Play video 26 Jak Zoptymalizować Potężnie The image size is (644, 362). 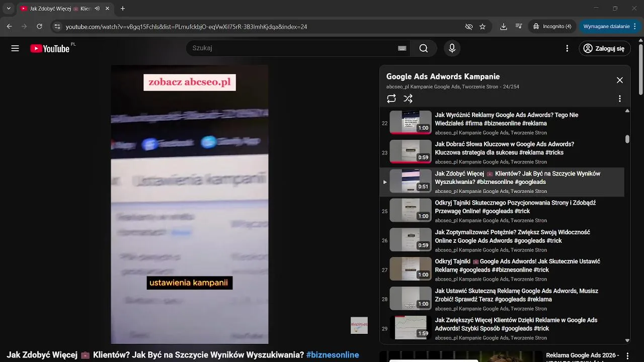502,240
